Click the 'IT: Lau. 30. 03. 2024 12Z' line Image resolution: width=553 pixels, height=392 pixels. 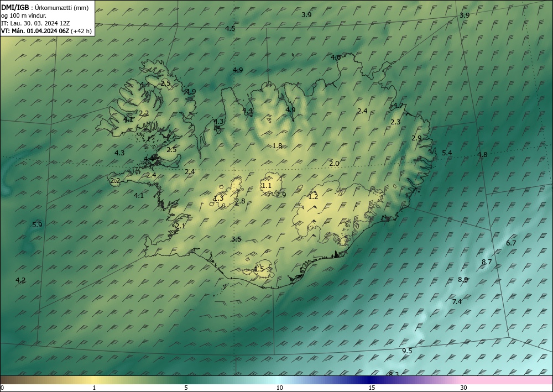point(35,23)
